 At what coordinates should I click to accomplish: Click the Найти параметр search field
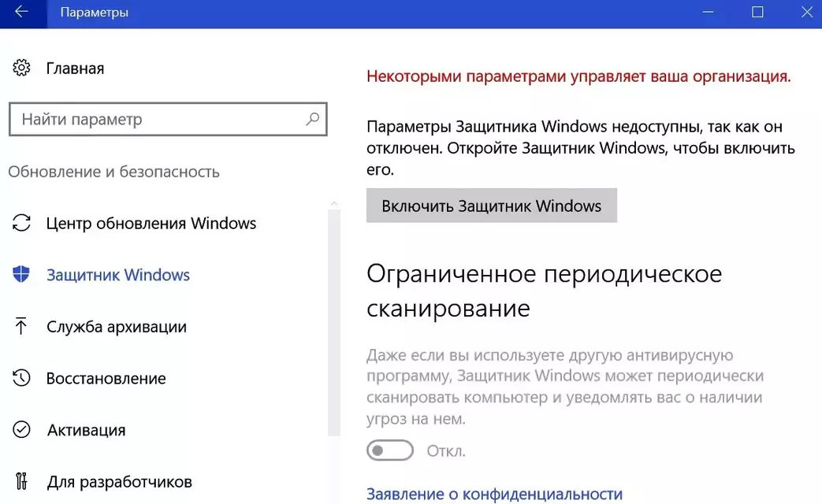click(169, 119)
